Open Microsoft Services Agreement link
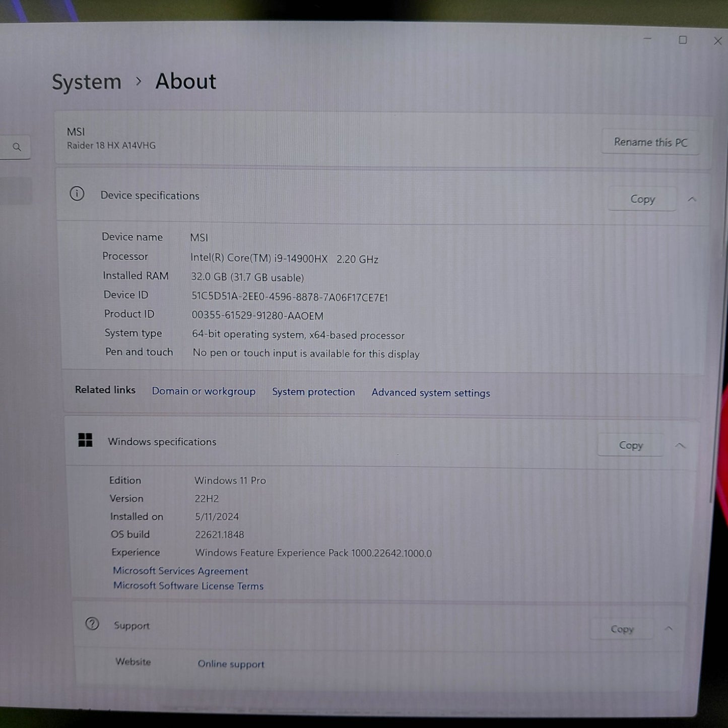Screen dimensions: 728x728 [x=180, y=571]
